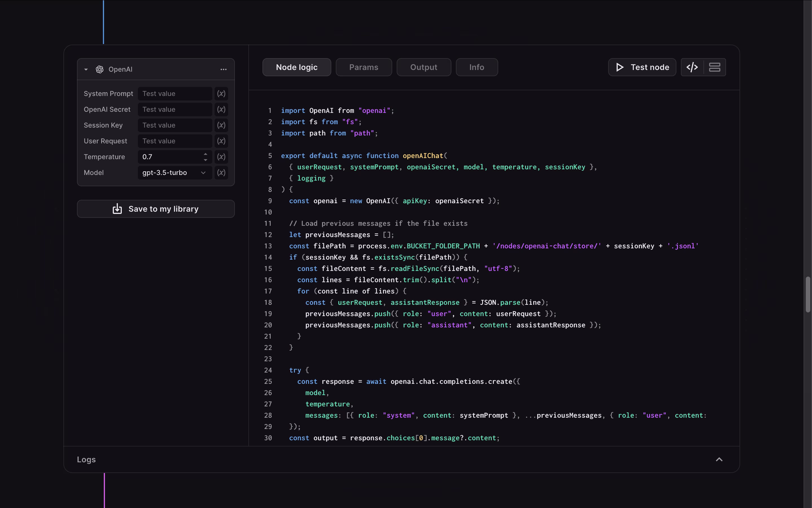Click line number 13 in the gutter
Image resolution: width=812 pixels, height=508 pixels.
coord(268,246)
